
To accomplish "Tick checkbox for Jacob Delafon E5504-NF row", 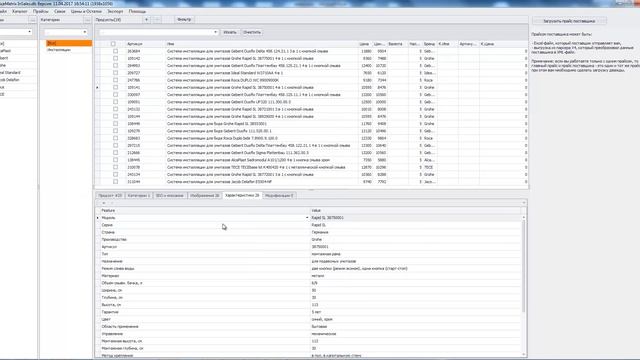I will 116,182.
